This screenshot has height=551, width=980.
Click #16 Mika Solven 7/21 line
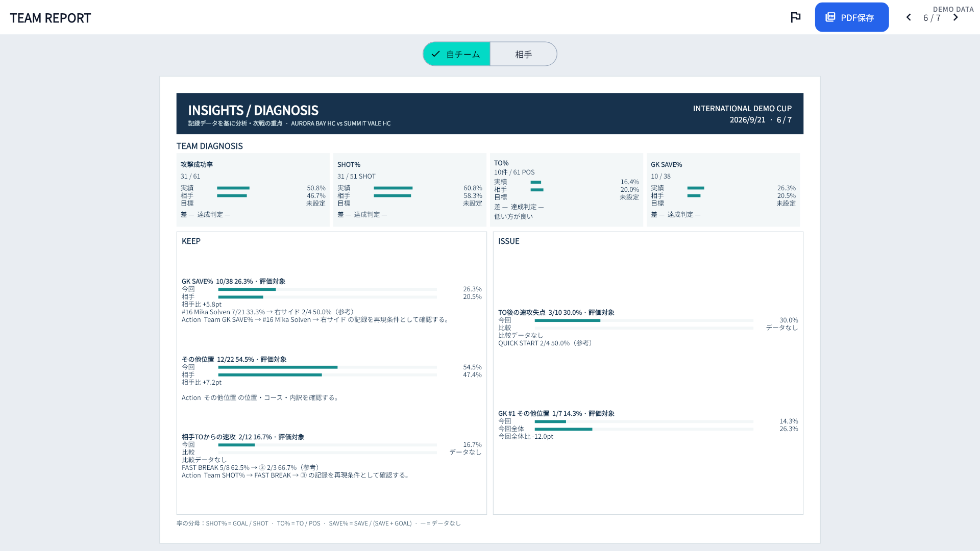point(268,312)
